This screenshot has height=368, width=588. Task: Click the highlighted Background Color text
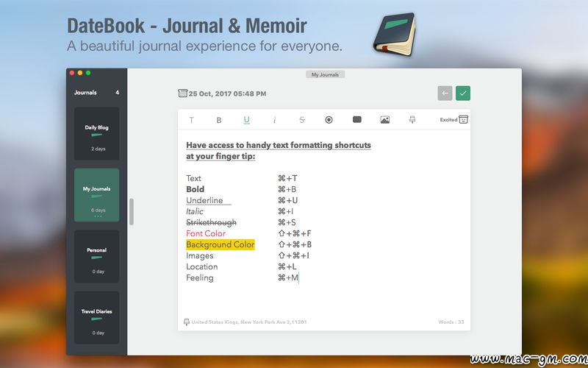(220, 244)
